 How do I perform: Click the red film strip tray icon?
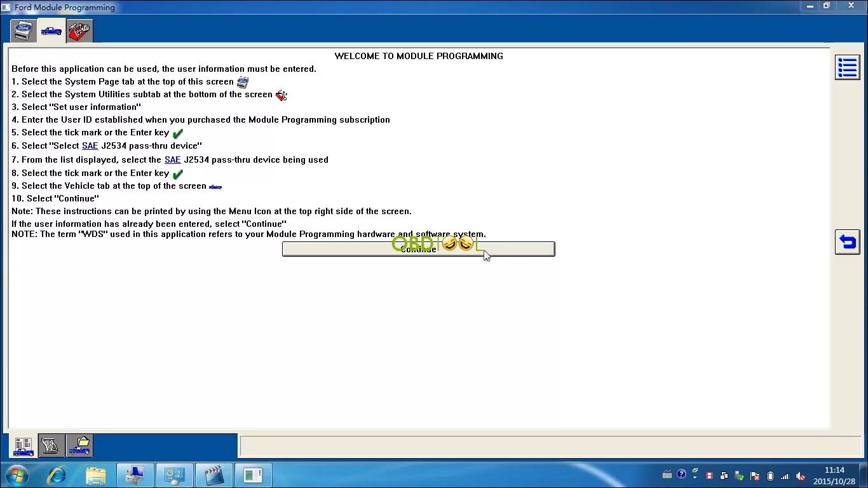(x=710, y=476)
